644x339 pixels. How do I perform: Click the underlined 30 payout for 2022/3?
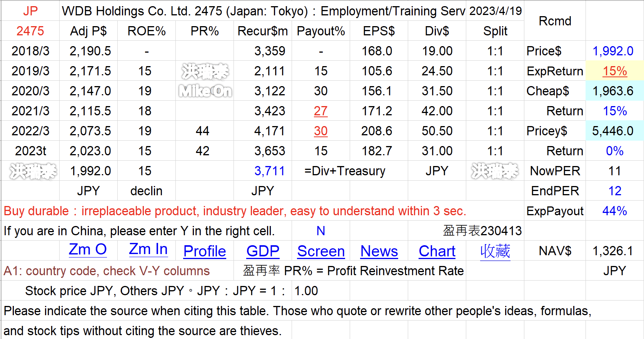pos(321,131)
